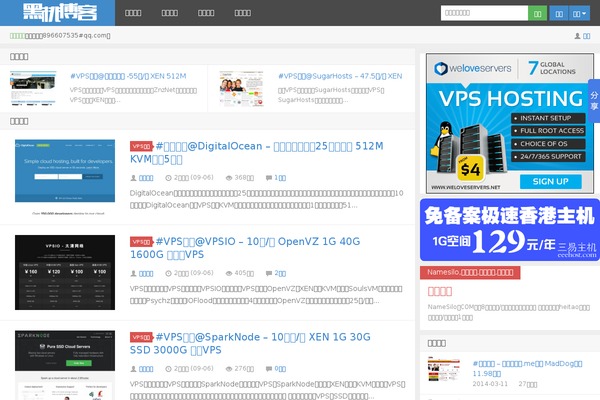Open comments link on DigitalOcean post
Viewport: 600px width, 400px height.
tap(280, 178)
